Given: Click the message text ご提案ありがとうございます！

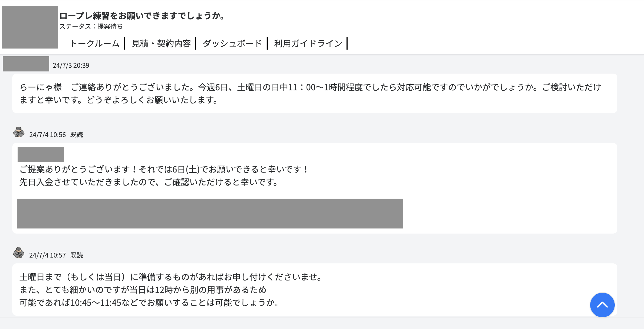Looking at the screenshot, I should [164, 169].
